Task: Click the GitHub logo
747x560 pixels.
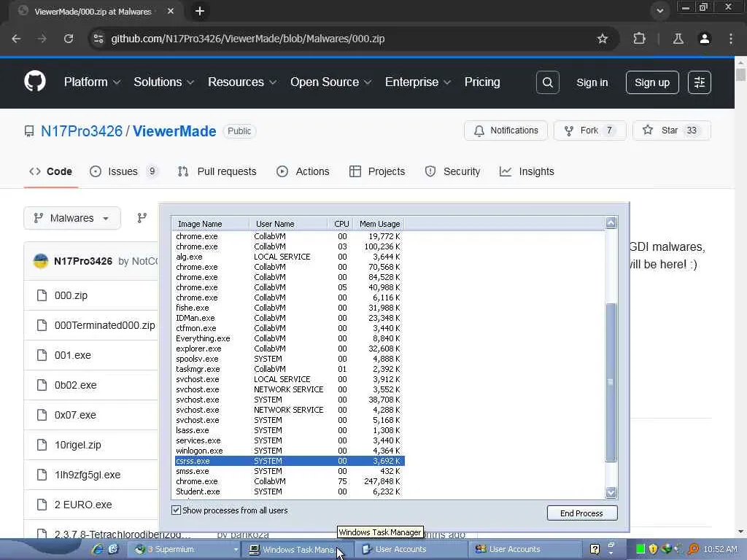Action: pyautogui.click(x=35, y=82)
